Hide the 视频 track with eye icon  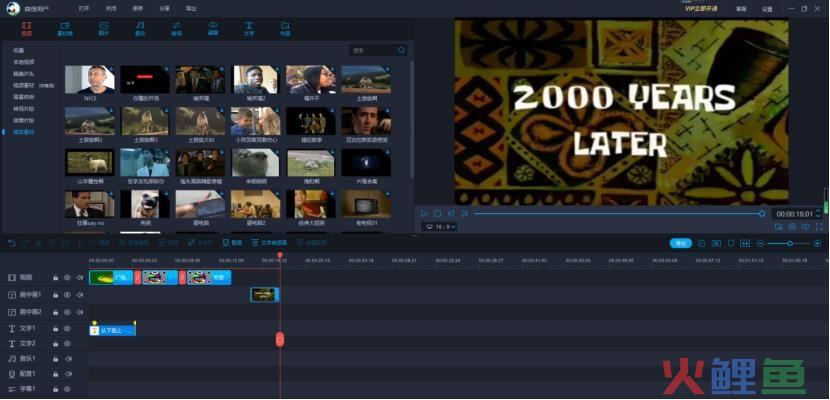(67, 277)
